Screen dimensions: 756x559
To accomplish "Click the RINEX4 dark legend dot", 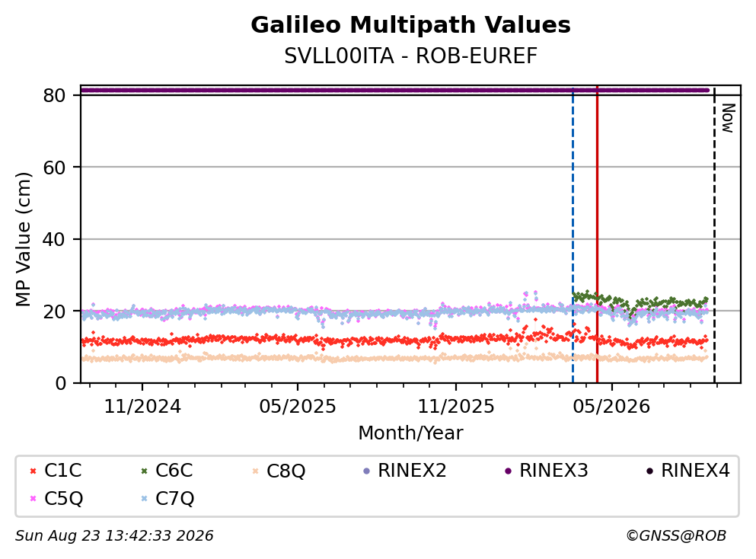I will point(649,471).
